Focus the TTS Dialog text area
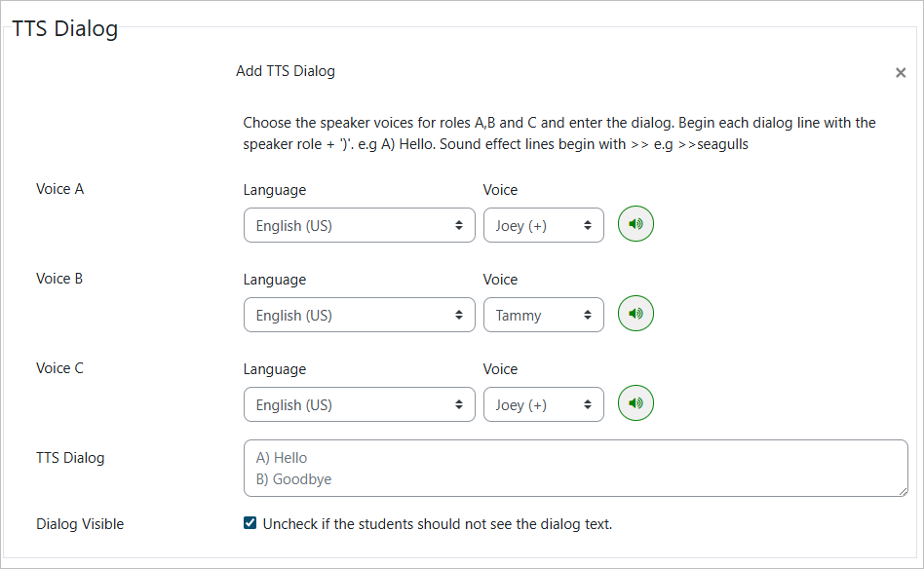924x569 pixels. click(575, 468)
